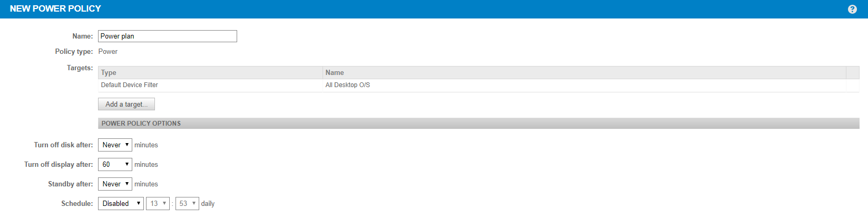Viewport: 868px width, 217px height.
Task: Open the Standby after dropdown
Action: [115, 184]
